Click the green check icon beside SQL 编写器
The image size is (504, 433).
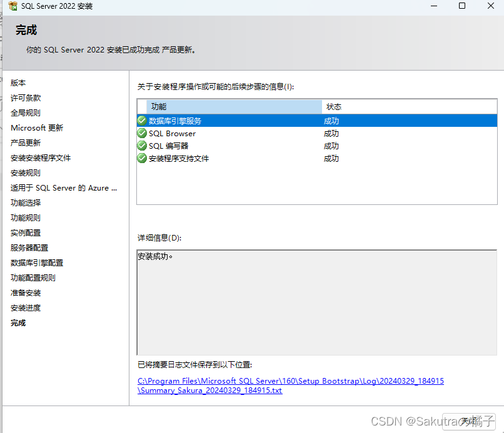[x=142, y=146]
